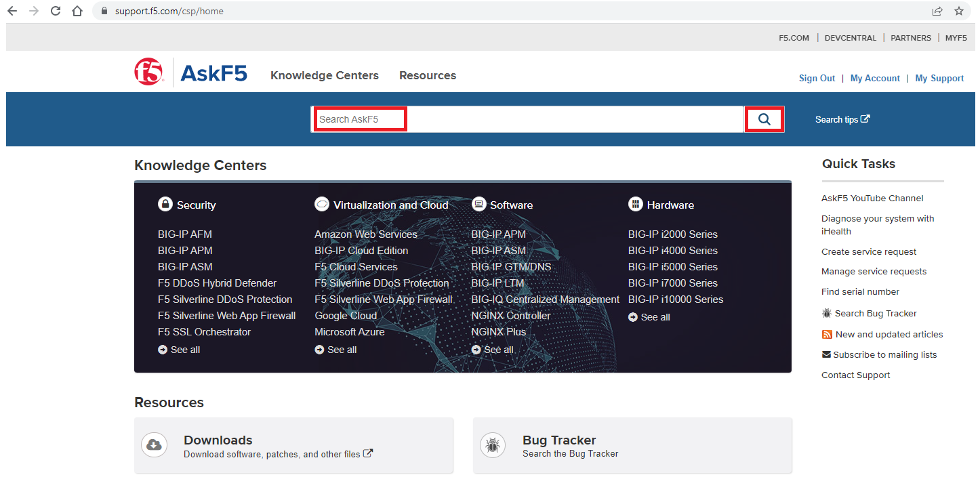Viewport: 980px width, 477px height.
Task: Click the AskF5 wordmark
Action: click(x=213, y=72)
